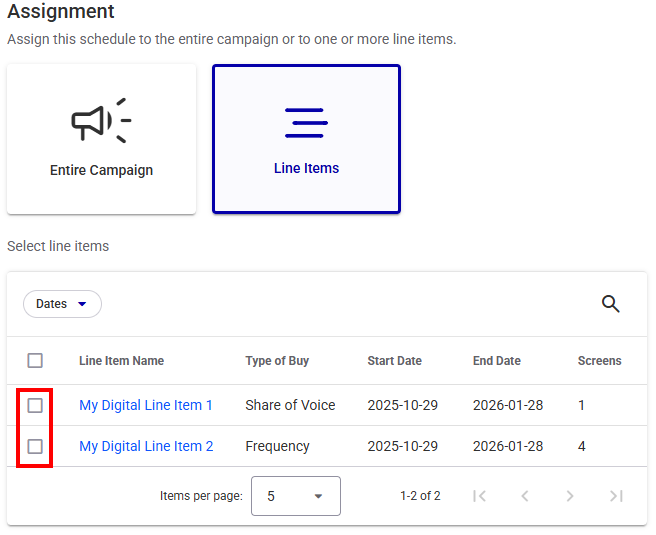Viewport: 656px width, 535px height.
Task: Tick the select-all checkbox in table header
Action: [35, 361]
